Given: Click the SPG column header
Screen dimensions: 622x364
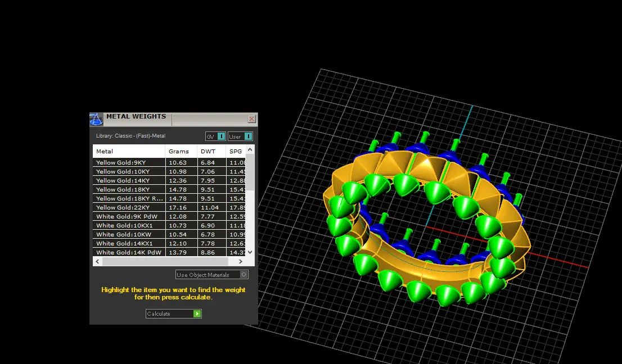Looking at the screenshot, I should click(236, 151).
